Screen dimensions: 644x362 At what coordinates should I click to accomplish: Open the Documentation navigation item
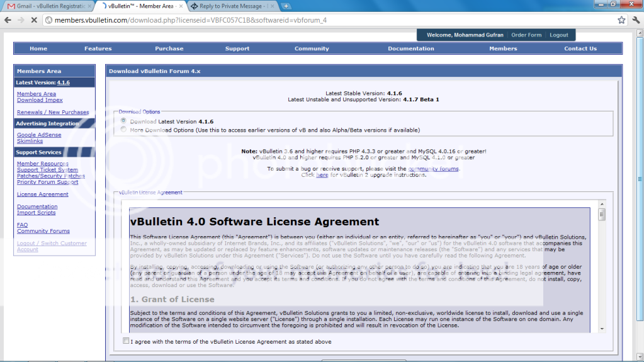(x=410, y=48)
